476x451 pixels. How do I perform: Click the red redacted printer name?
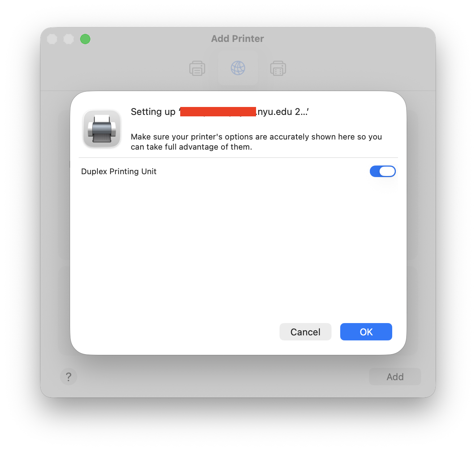pos(218,112)
